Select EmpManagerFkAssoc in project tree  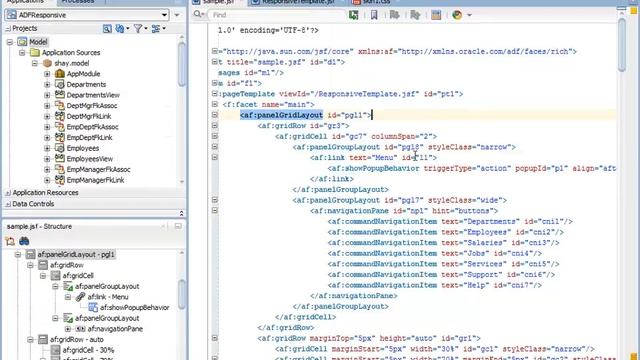point(98,169)
